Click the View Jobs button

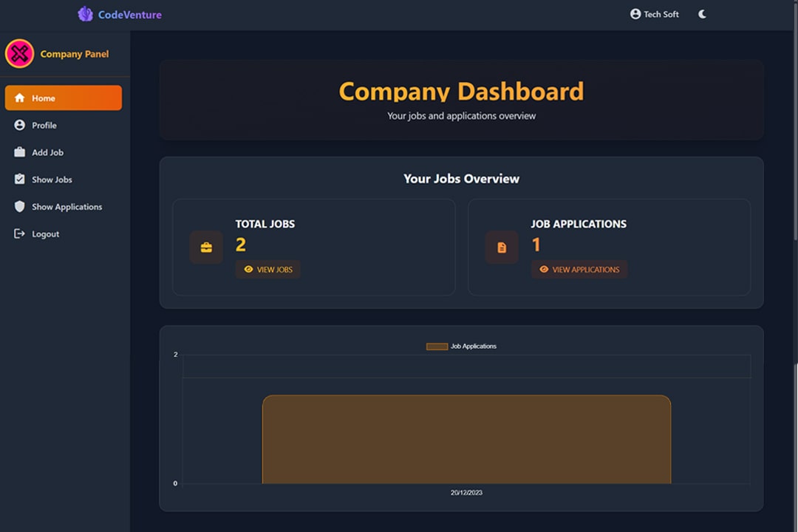pos(268,270)
